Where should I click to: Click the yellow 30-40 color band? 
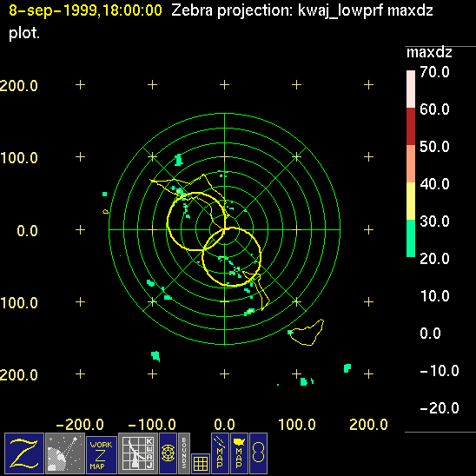pos(411,201)
